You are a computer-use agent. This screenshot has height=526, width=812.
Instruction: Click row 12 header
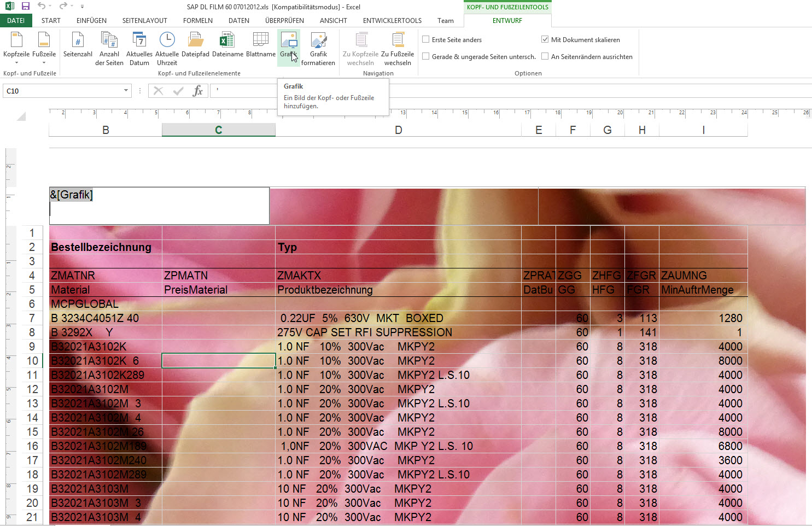32,389
